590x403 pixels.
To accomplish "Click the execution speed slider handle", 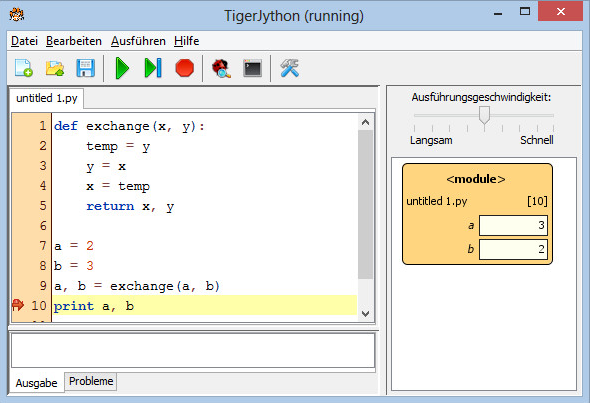I will [x=484, y=115].
